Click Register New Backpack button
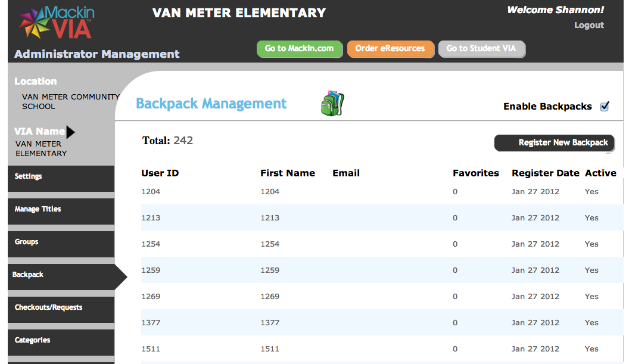Viewport: 629px width, 364px height. (x=554, y=143)
